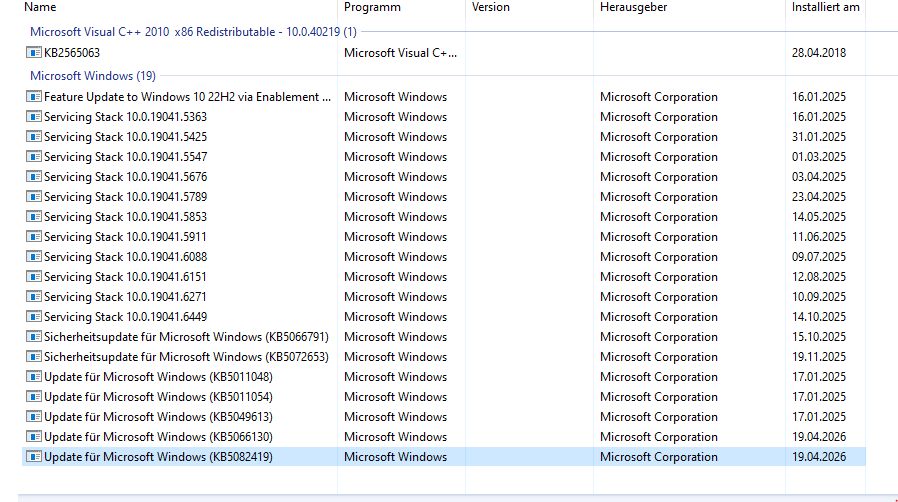Collapse the Microsoft Visual C++ 2010 x86 Redistributable group
The height and width of the screenshot is (502, 898).
click(193, 32)
